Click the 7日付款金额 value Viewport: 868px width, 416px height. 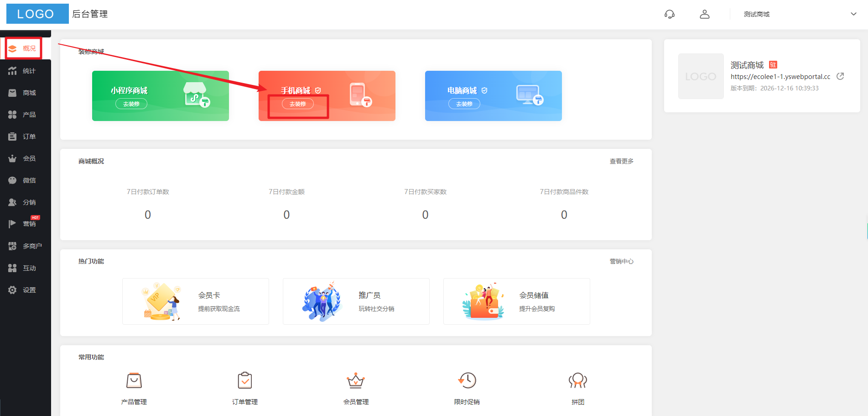coord(286,215)
